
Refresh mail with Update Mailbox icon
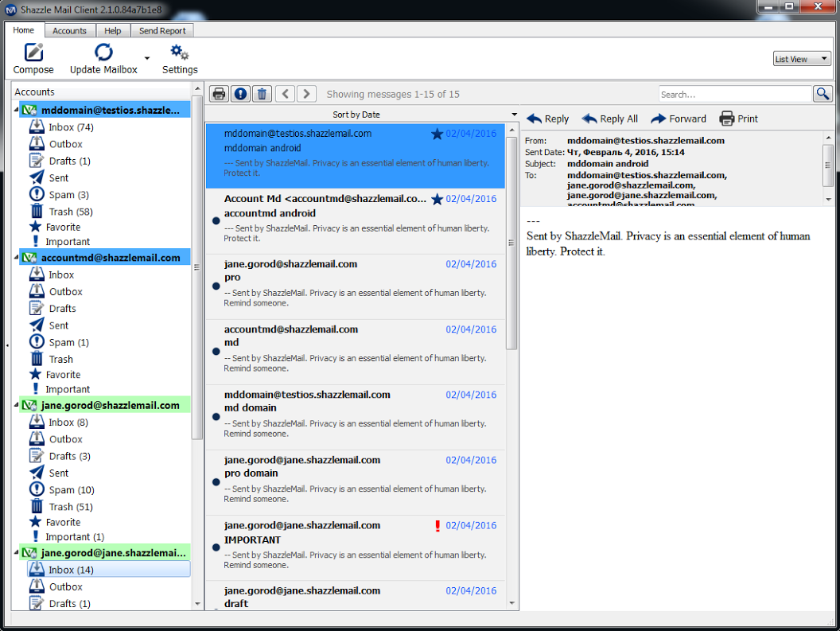point(103,58)
